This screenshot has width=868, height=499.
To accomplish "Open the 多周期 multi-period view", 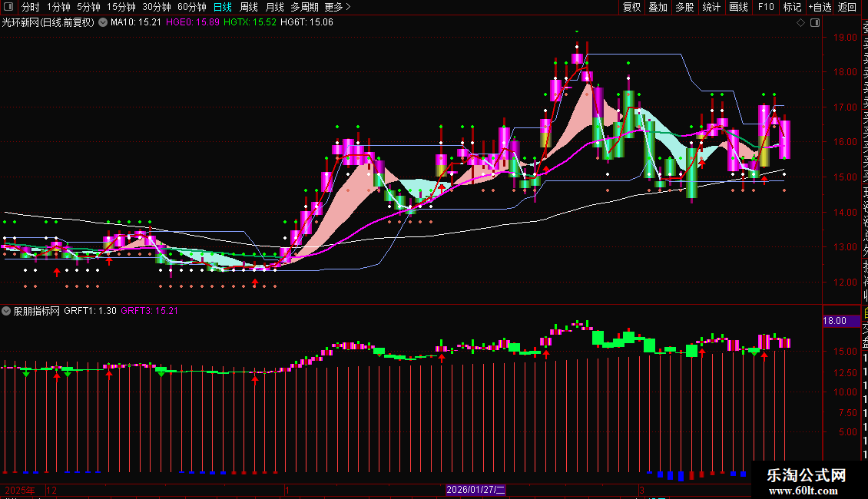I will (304, 7).
